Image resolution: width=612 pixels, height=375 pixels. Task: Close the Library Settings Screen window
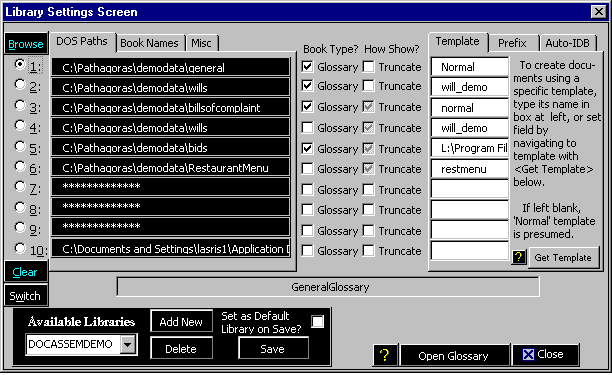[599, 12]
